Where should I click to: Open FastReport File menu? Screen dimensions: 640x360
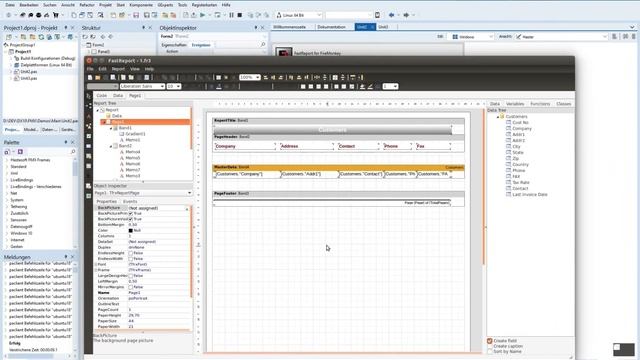[90, 69]
